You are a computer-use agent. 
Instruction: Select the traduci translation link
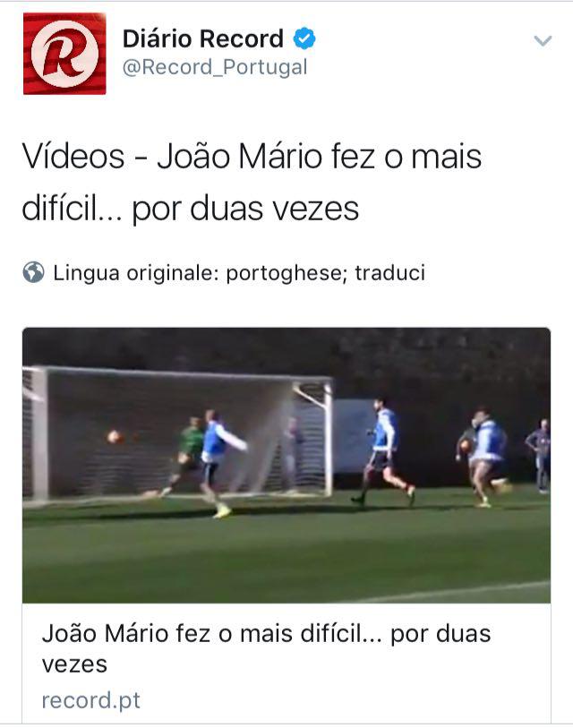pos(390,272)
